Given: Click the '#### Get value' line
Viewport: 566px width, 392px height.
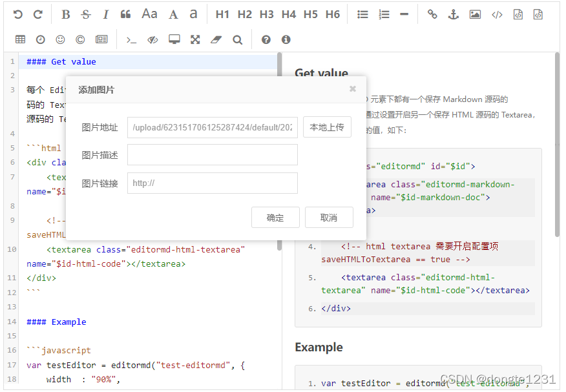Looking at the screenshot, I should [x=61, y=61].
